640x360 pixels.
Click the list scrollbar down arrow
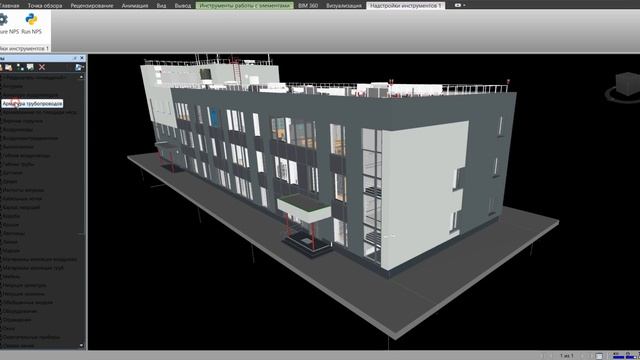[x=81, y=346]
